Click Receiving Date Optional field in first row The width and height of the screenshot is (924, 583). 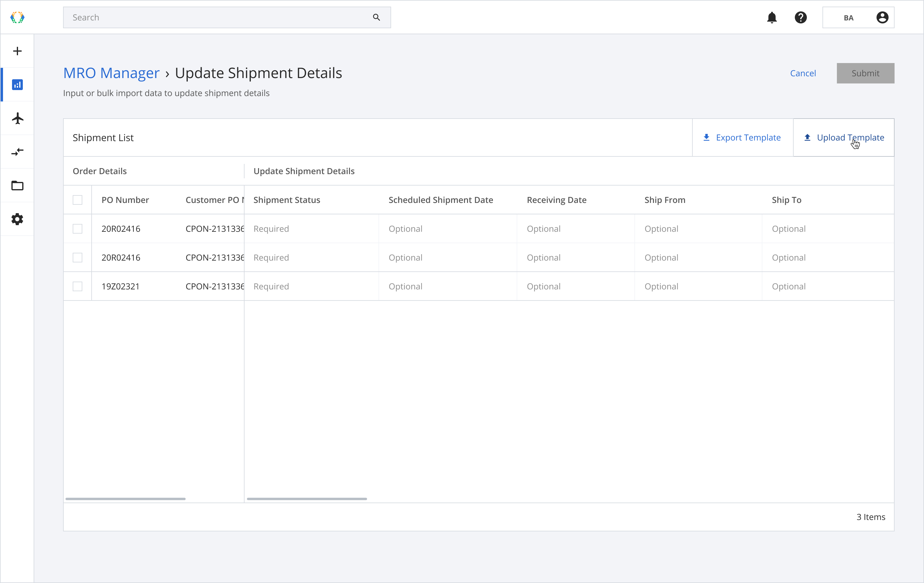[576, 228]
